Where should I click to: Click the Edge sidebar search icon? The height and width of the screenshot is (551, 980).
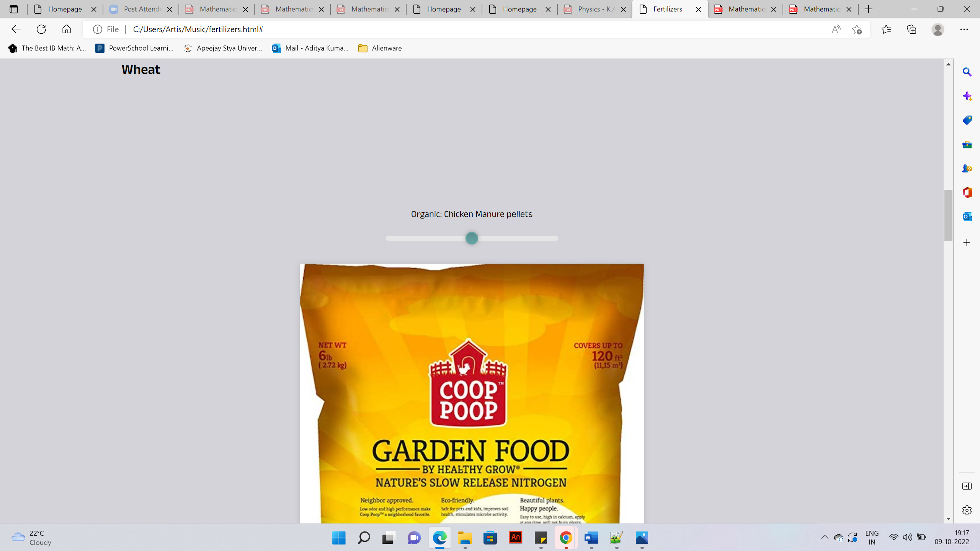click(x=967, y=72)
